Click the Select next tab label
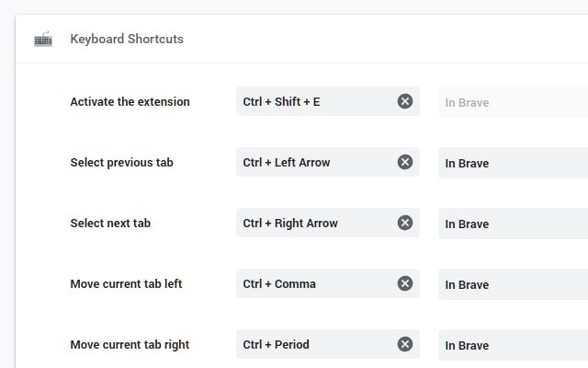The height and width of the screenshot is (368, 588). (x=110, y=223)
